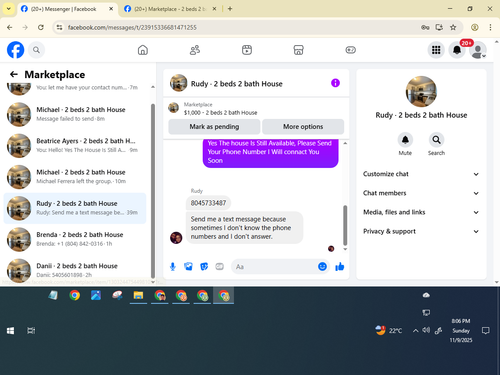The height and width of the screenshot is (375, 500).
Task: Go back using the Marketplace arrow
Action: 14,74
